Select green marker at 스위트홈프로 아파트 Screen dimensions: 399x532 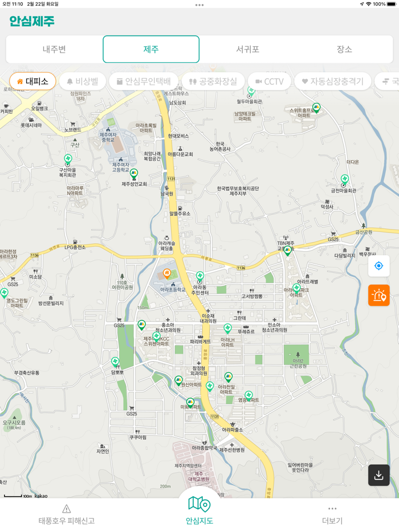(316, 108)
